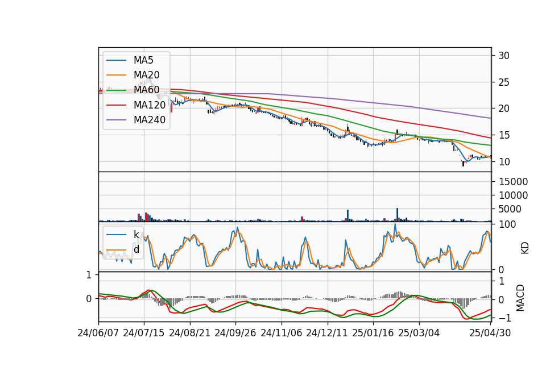Click the KD axis title
The width and height of the screenshot is (546, 392).
click(525, 248)
